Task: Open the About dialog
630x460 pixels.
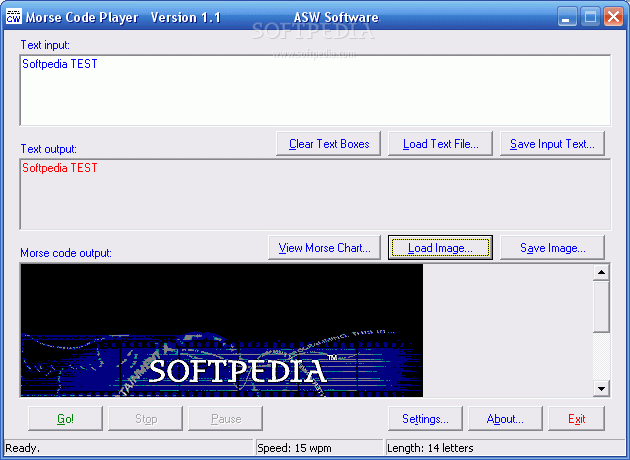Action: click(x=505, y=419)
